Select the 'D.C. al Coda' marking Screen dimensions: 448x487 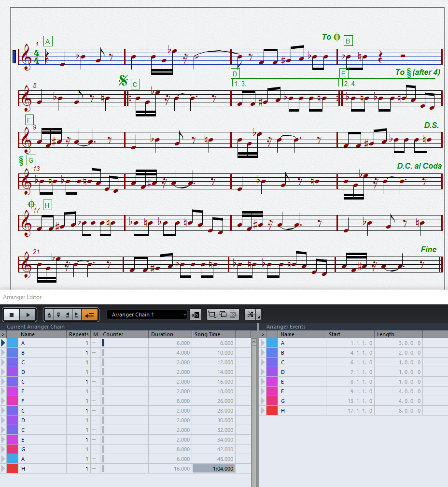point(419,166)
